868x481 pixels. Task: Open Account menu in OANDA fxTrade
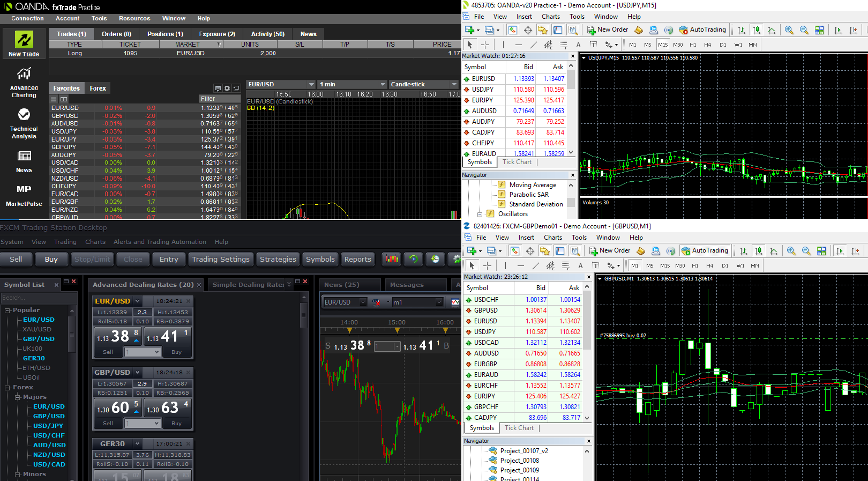coord(68,18)
